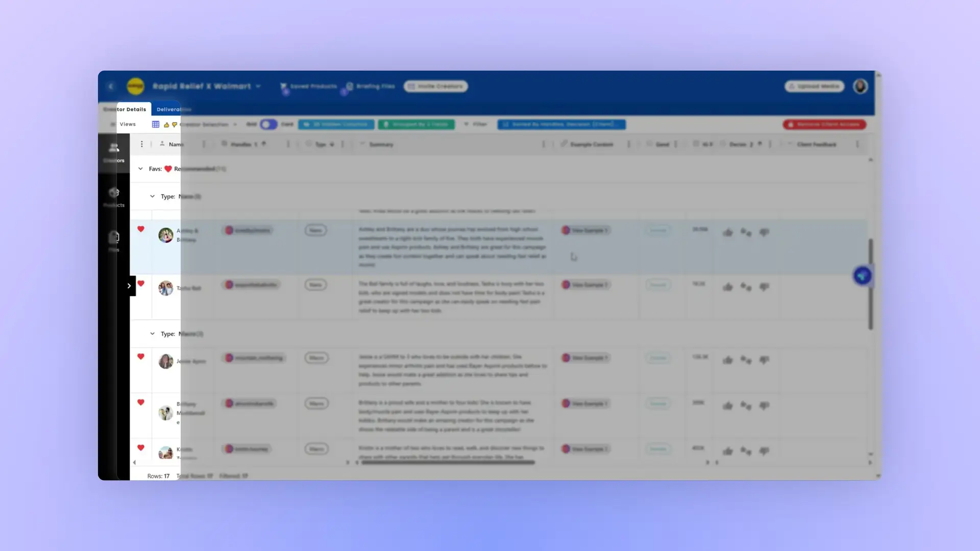
Task: Open Briefing Files from the top bar
Action: 350,86
